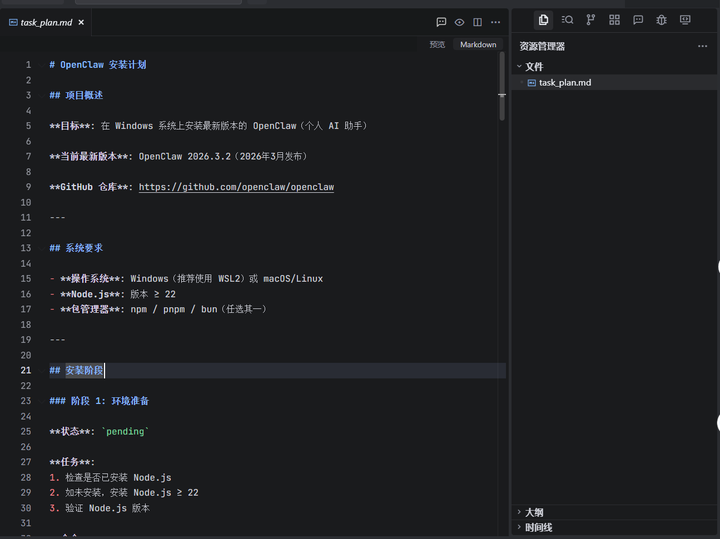Split the editor with the columns icon

(x=478, y=22)
